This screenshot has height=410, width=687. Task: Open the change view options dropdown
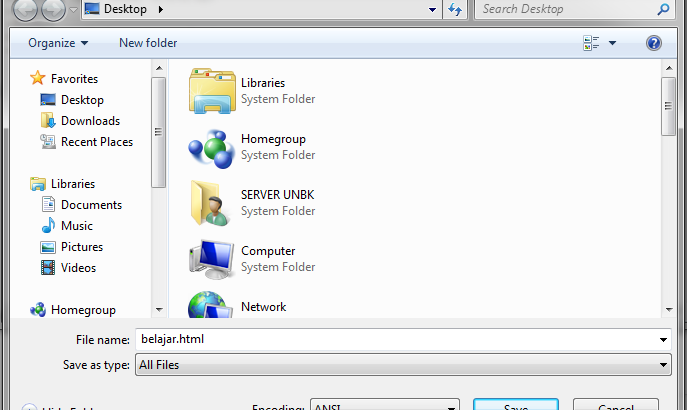[612, 43]
